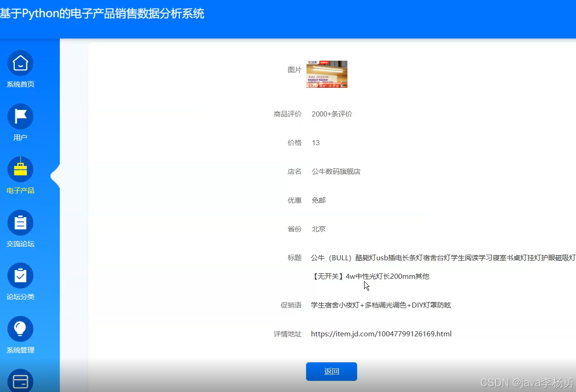The height and width of the screenshot is (392, 576).
Task: Select the 电子产品 menu label
Action: point(20,191)
